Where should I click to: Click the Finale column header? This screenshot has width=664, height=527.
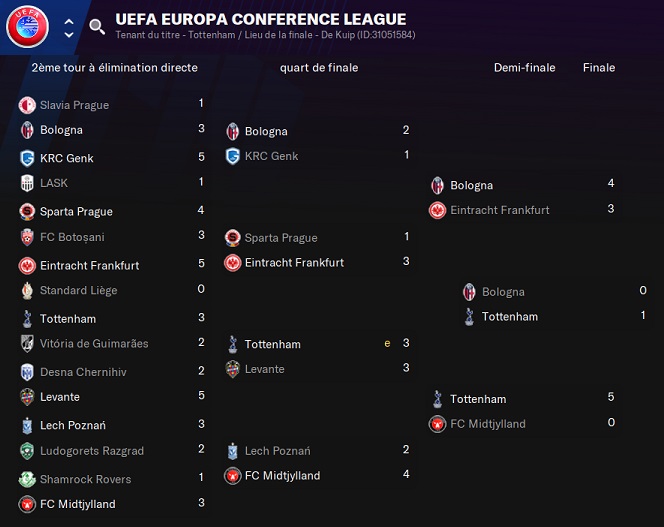pyautogui.click(x=599, y=68)
